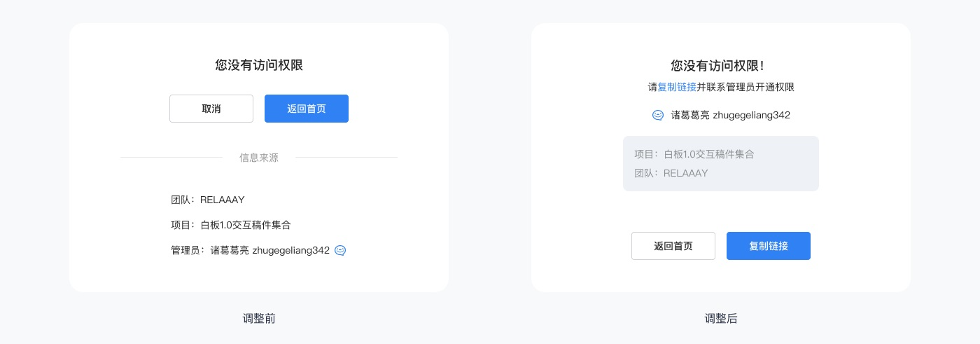This screenshot has height=344, width=980.
Task: Click chat icon after zhugegeliang342 in 管理员 row
Action: point(340,250)
